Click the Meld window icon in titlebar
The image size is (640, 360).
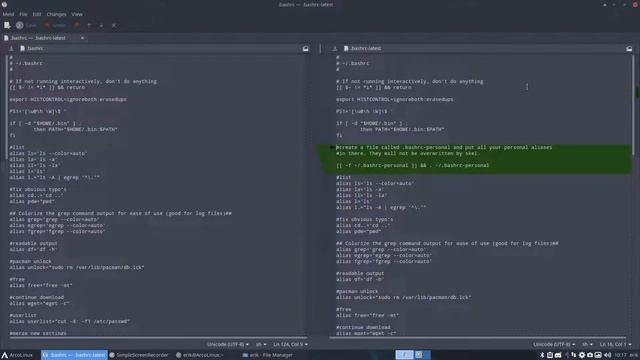[4, 4]
